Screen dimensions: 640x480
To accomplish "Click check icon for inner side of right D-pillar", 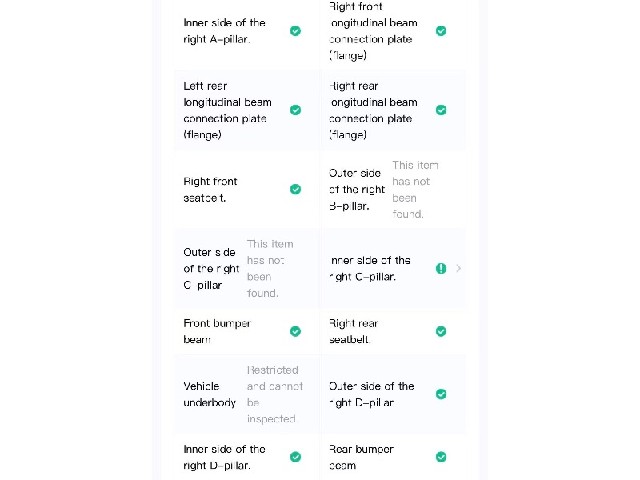I will 296,457.
